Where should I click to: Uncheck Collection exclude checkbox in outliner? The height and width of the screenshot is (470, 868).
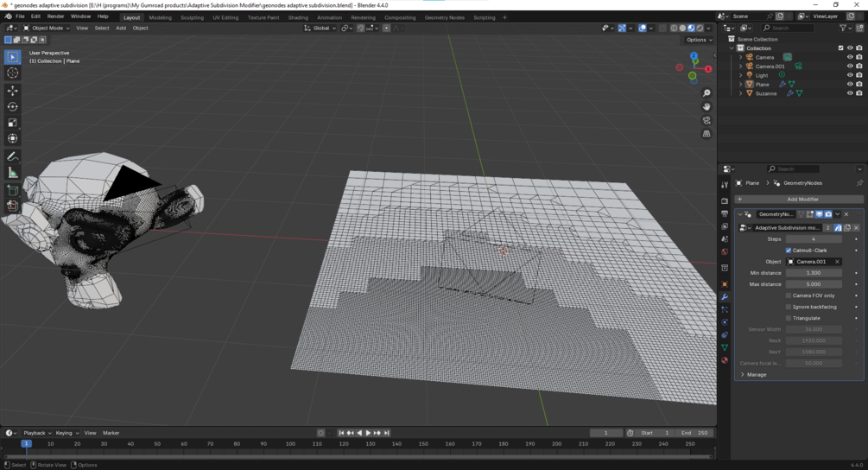pyautogui.click(x=841, y=48)
